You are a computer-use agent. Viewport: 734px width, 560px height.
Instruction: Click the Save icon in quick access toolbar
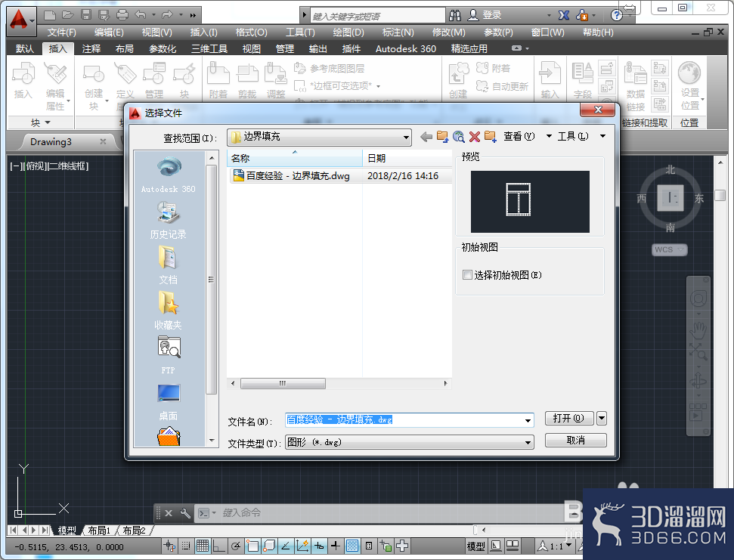[86, 15]
